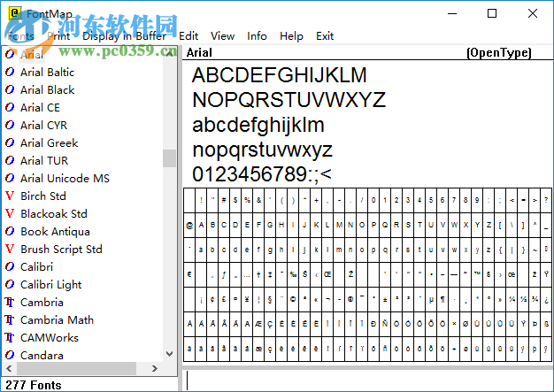Click the red V icon beside Blackoak Std
The width and height of the screenshot is (554, 392).
tap(10, 213)
